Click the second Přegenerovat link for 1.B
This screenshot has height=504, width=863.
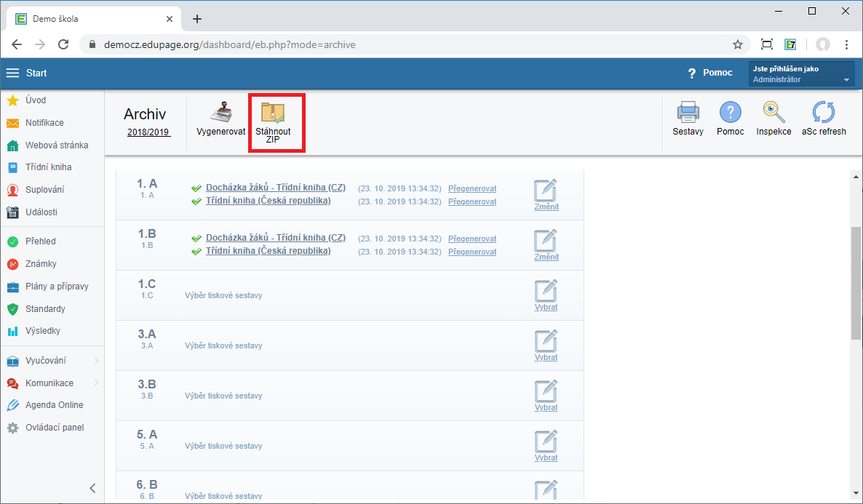[472, 252]
